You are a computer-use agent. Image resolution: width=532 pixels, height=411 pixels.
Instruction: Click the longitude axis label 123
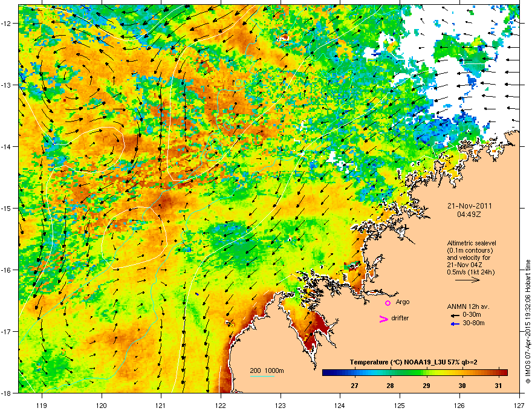click(x=281, y=405)
